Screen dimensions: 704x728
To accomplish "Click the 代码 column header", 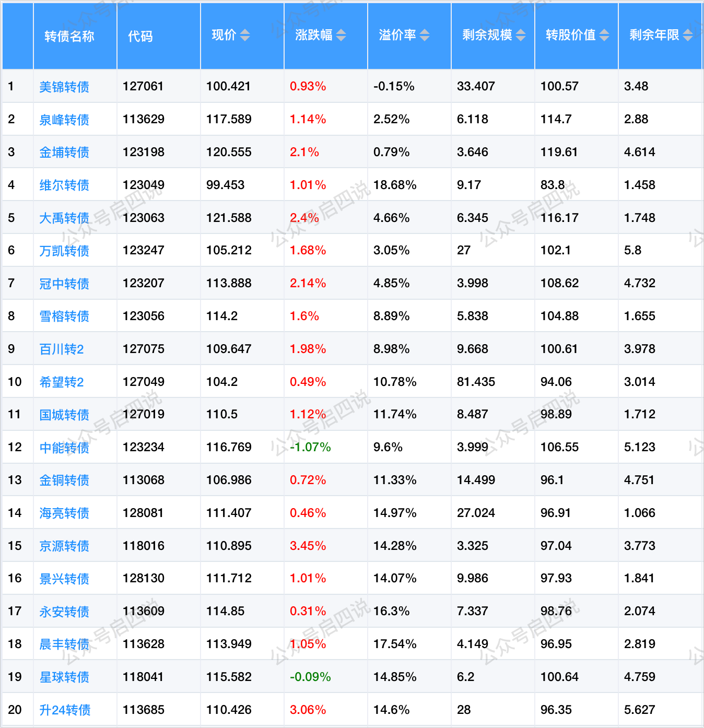I will tap(140, 36).
